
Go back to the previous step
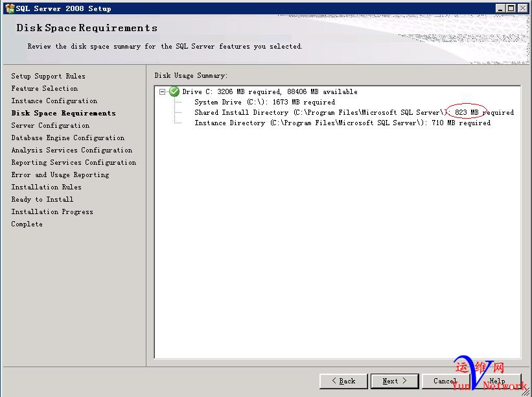pyautogui.click(x=343, y=381)
